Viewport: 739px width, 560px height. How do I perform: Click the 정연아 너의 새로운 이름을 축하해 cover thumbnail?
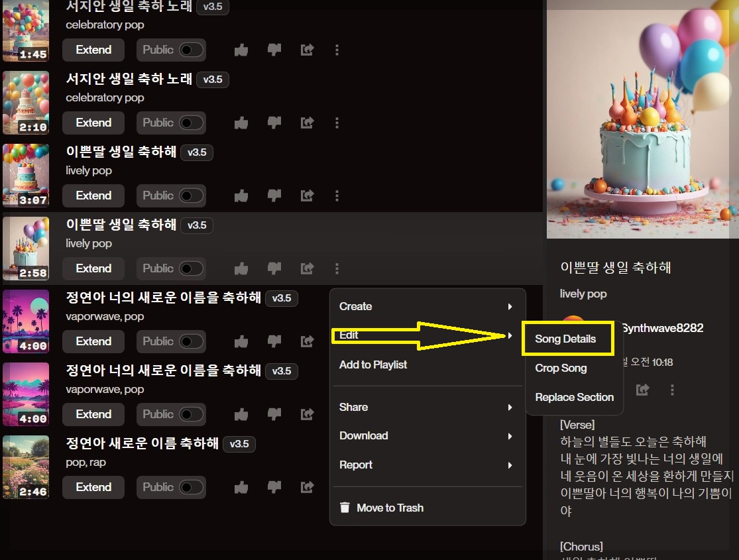tap(26, 321)
